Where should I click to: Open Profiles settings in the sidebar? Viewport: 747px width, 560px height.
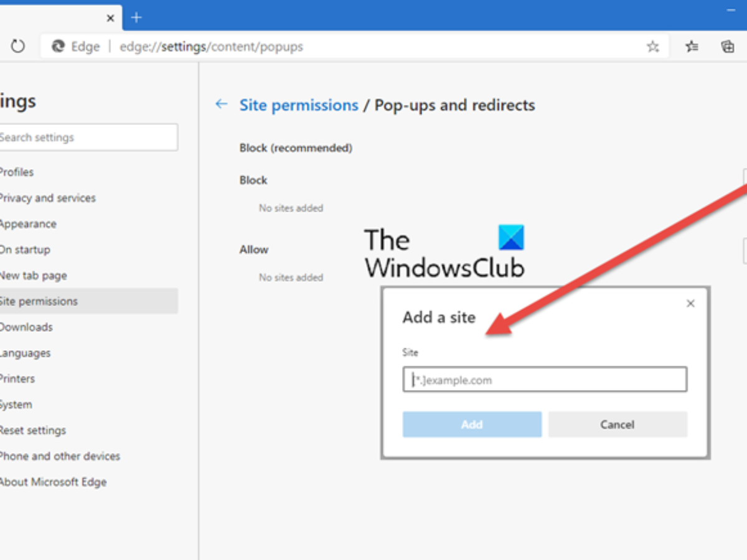tap(17, 172)
